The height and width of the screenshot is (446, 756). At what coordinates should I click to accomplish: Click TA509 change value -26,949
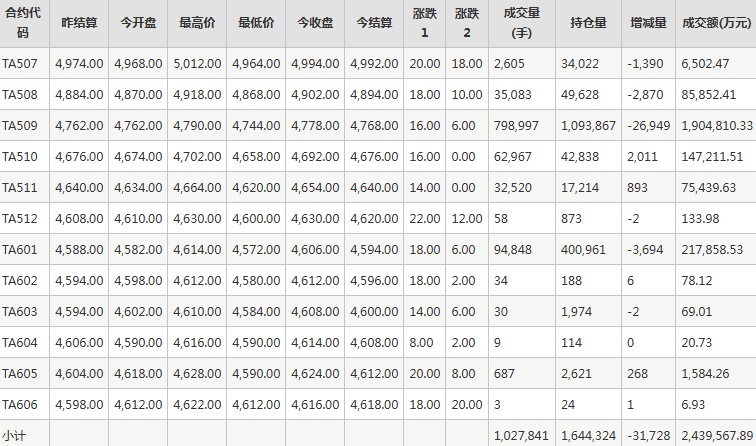coord(648,126)
